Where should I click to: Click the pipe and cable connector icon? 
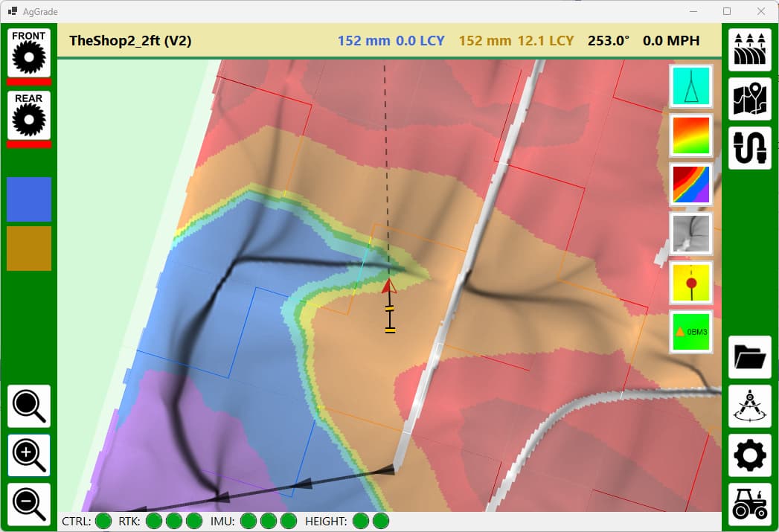[x=749, y=148]
